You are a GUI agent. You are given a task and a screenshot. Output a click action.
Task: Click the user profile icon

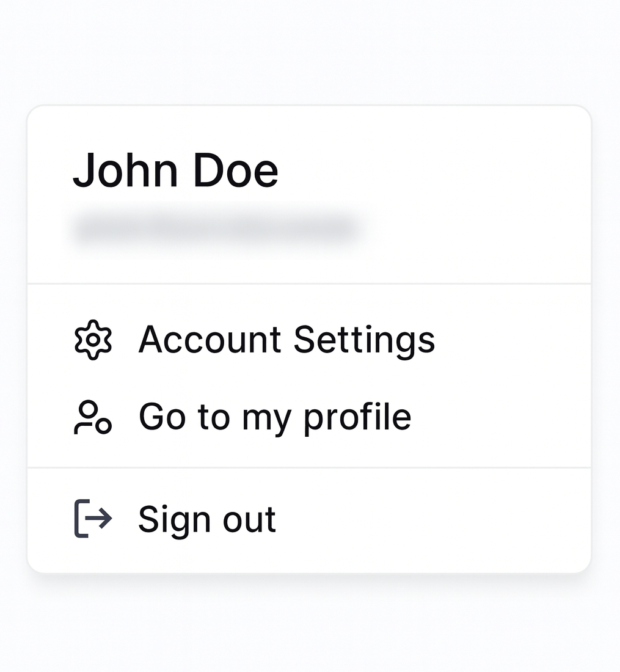point(93,417)
